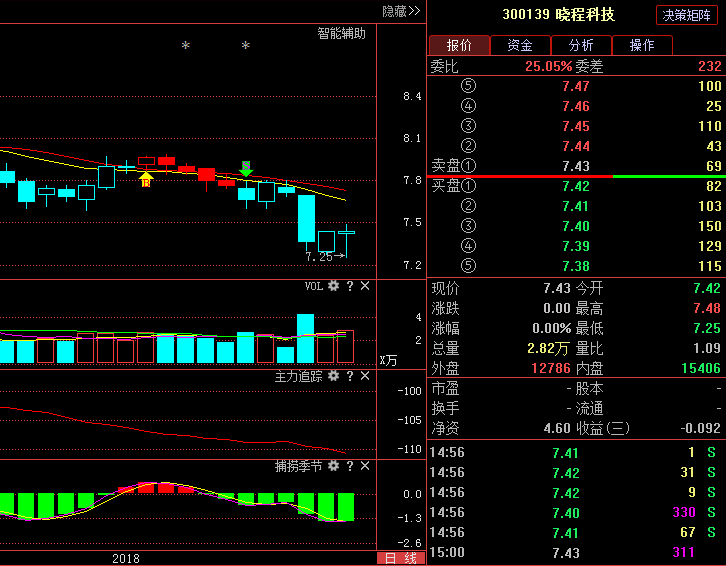Close the VOL indicator panel

[x=365, y=286]
